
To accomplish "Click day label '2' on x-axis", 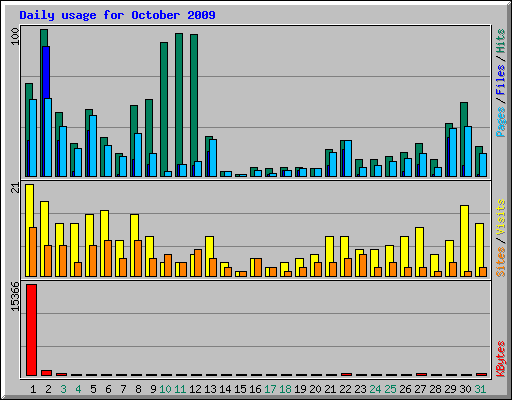I will pos(48,389).
